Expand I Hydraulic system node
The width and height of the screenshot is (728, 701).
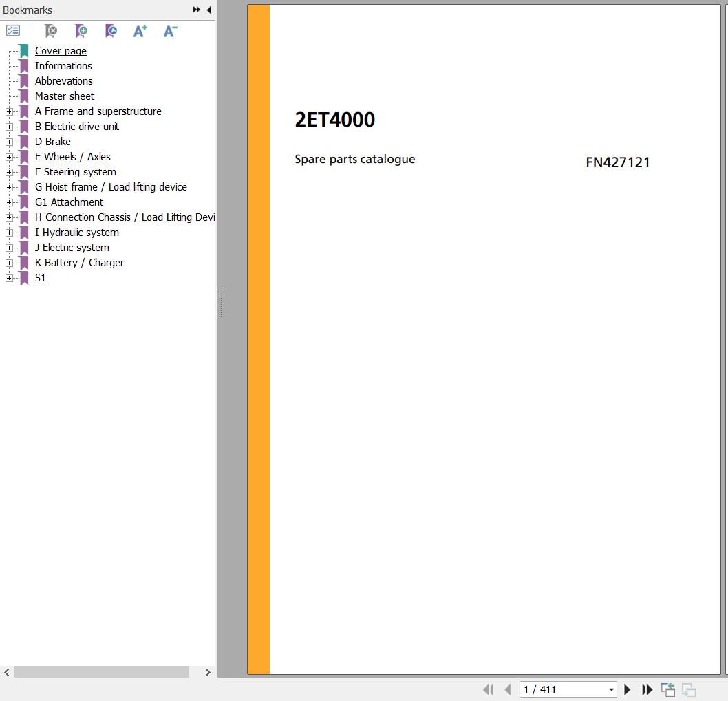[9, 233]
